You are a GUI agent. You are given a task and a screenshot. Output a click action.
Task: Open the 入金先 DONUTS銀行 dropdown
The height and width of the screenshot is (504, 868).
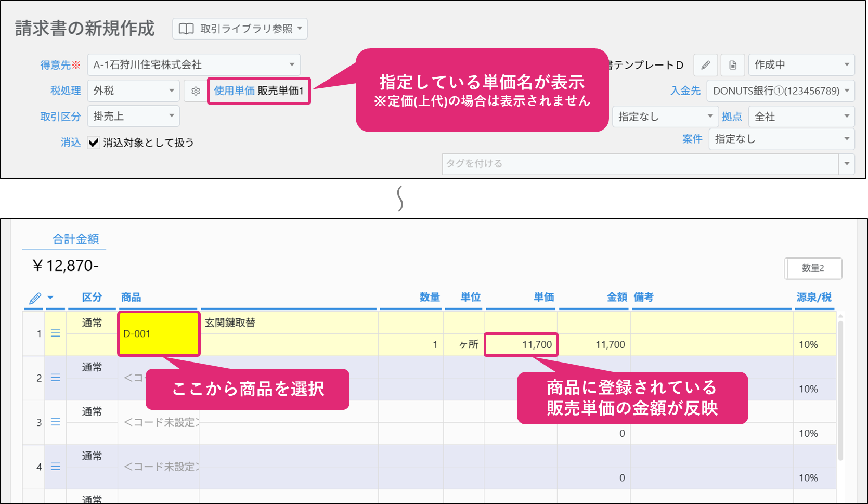(780, 91)
